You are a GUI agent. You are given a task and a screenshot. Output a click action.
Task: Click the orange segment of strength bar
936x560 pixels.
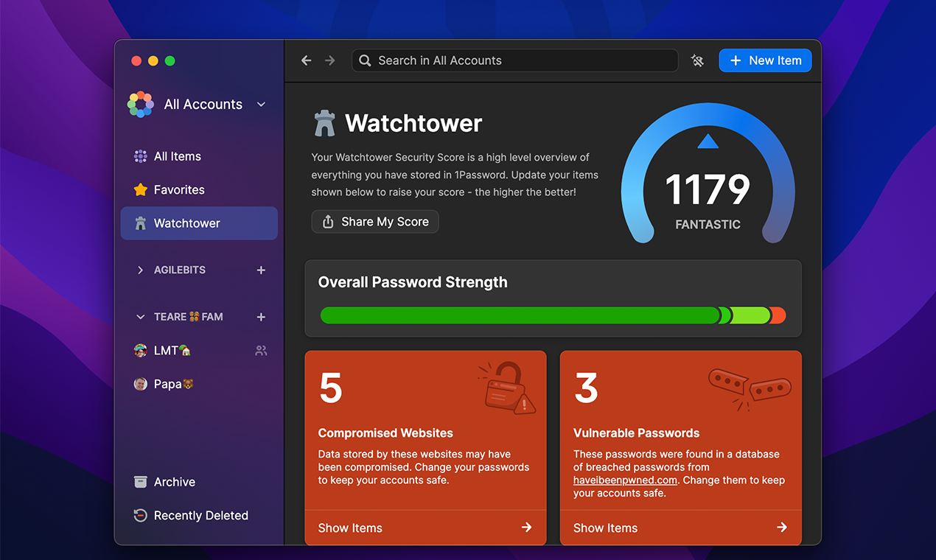[x=778, y=315]
